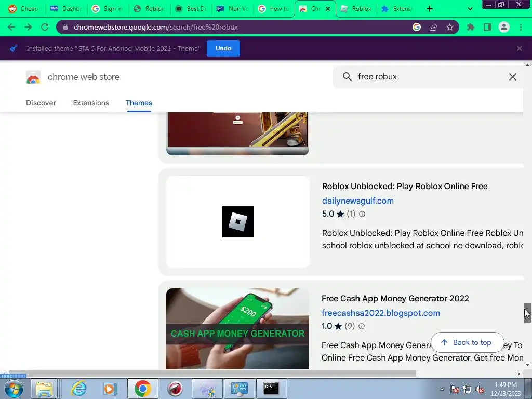Open the Windows Start menu
The width and height of the screenshot is (532, 399).
tap(14, 389)
